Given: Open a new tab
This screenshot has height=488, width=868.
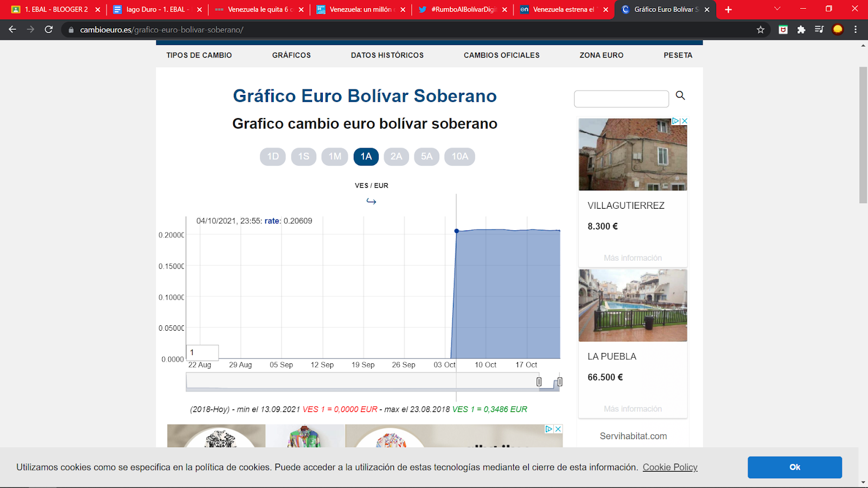Looking at the screenshot, I should pyautogui.click(x=728, y=9).
